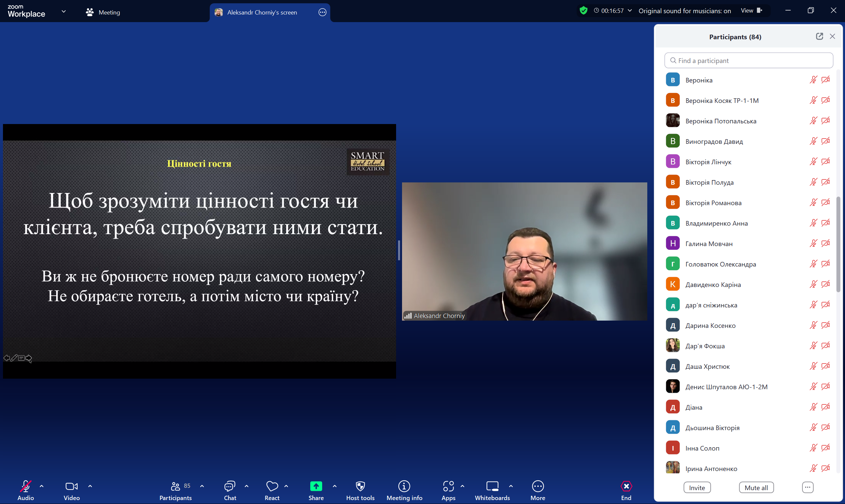Click the green Share screen icon
The image size is (845, 504).
316,486
